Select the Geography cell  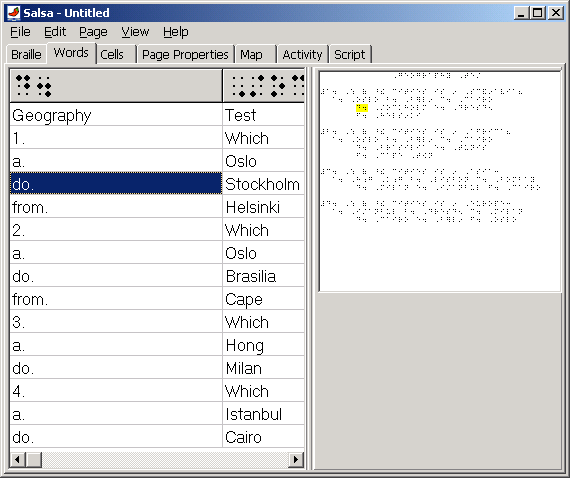click(x=116, y=115)
